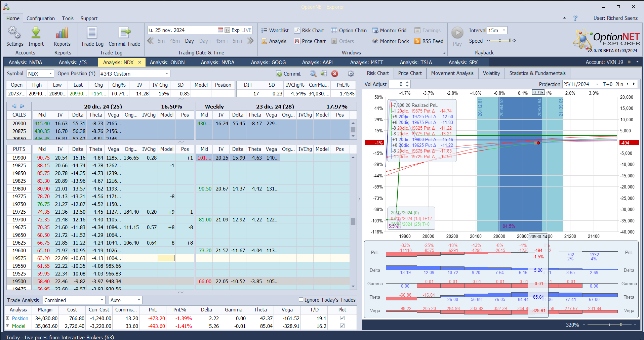Screen dimensions: 644x340
Task: Open the #343 Custom position dropdown
Action: [x=167, y=74]
